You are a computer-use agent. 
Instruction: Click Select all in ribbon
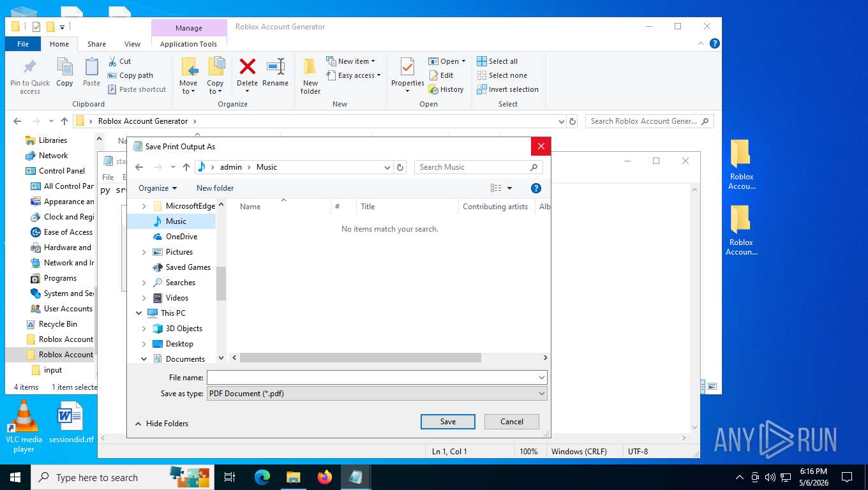[x=497, y=61]
